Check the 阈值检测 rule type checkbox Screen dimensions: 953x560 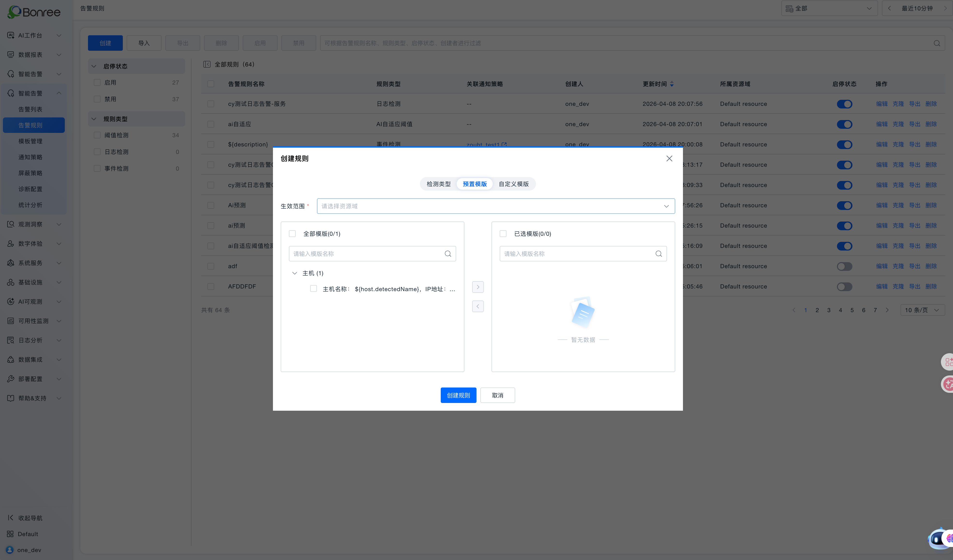[x=97, y=135]
